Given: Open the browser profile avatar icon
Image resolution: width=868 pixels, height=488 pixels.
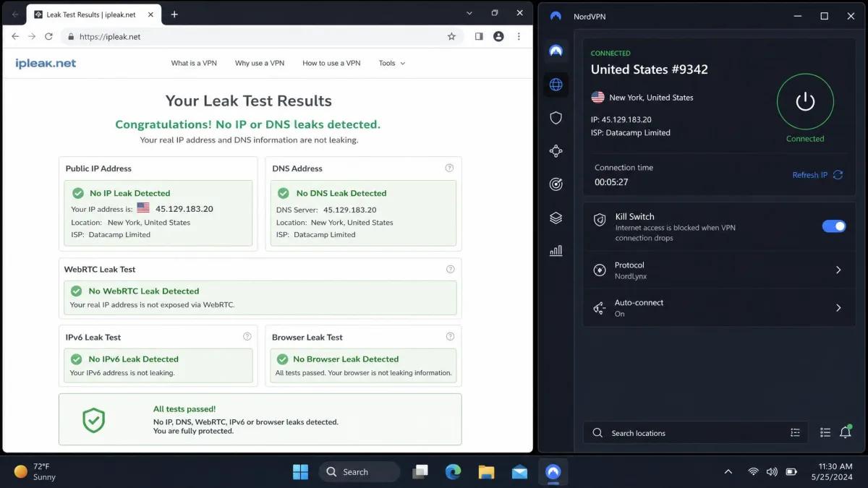Looking at the screenshot, I should pyautogui.click(x=498, y=36).
